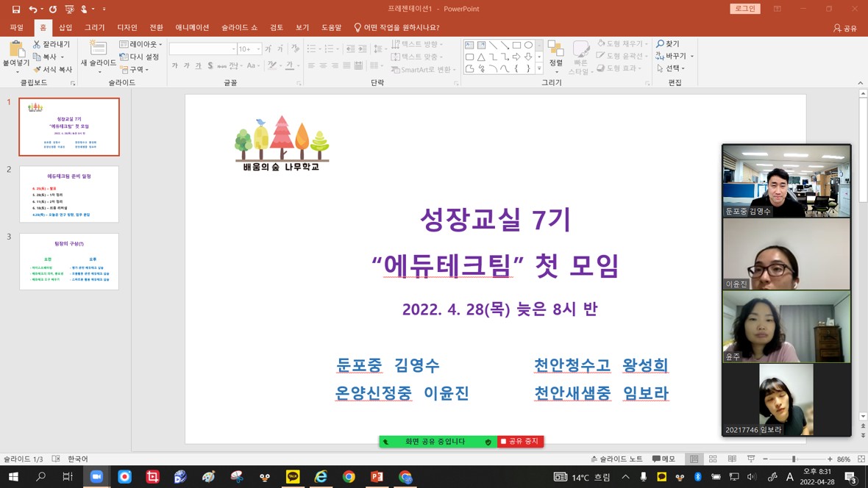
Task: Select the 새 슬라이드 (New Slide) icon
Action: tap(99, 49)
